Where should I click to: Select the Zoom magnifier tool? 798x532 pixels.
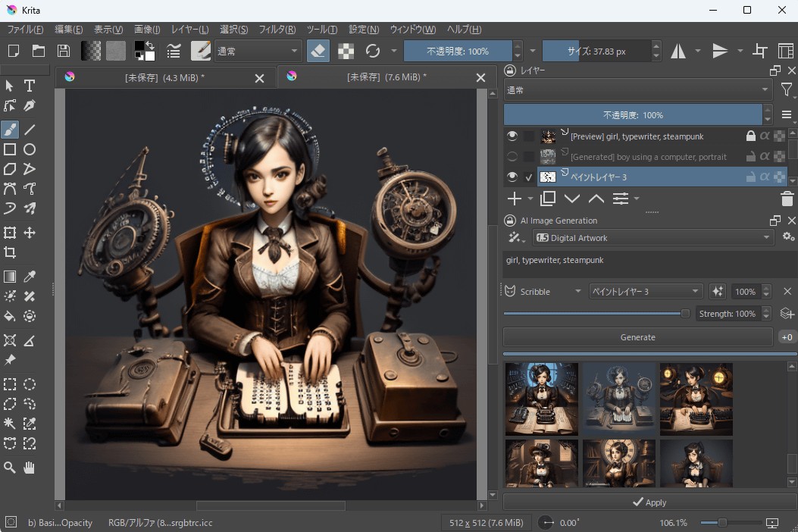(x=10, y=468)
